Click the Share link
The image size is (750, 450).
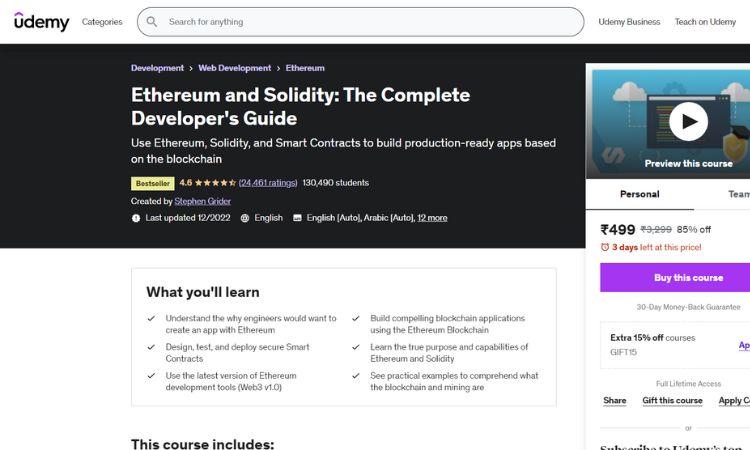pyautogui.click(x=615, y=400)
